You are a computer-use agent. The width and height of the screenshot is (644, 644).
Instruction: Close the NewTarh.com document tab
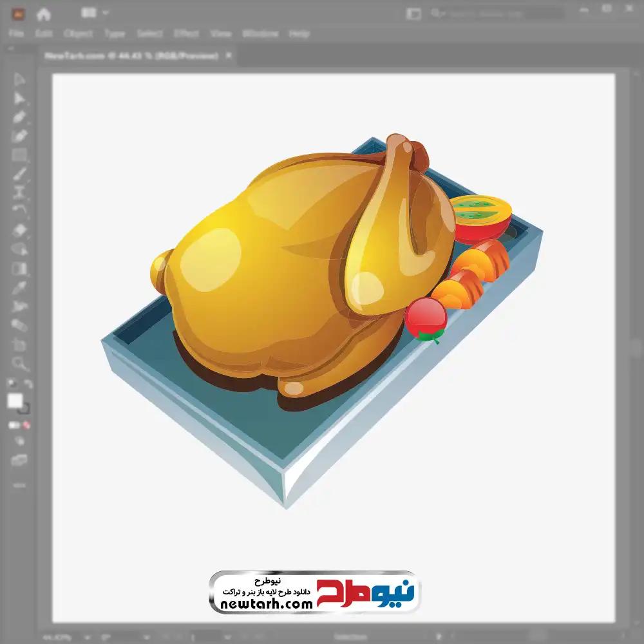coord(229,55)
